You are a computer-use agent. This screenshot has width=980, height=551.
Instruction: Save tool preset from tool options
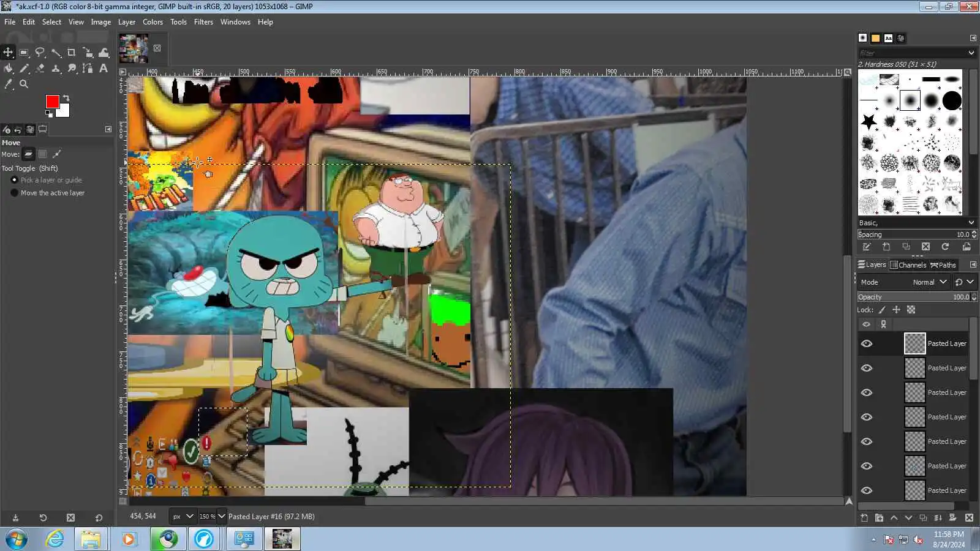coord(15,518)
